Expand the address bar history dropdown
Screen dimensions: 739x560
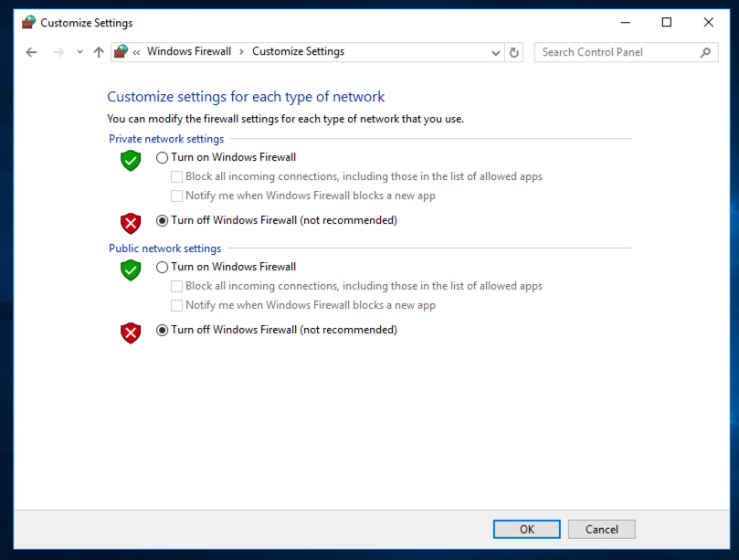pyautogui.click(x=496, y=53)
